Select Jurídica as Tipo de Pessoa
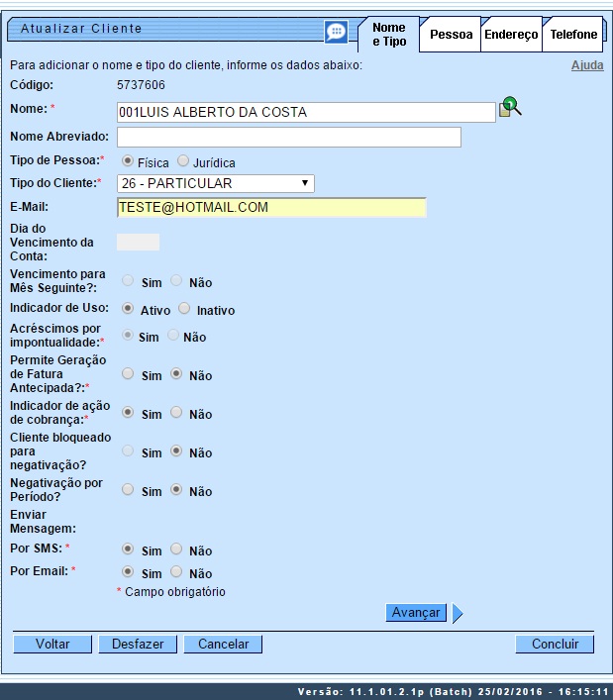This screenshot has width=613, height=700. (x=183, y=161)
